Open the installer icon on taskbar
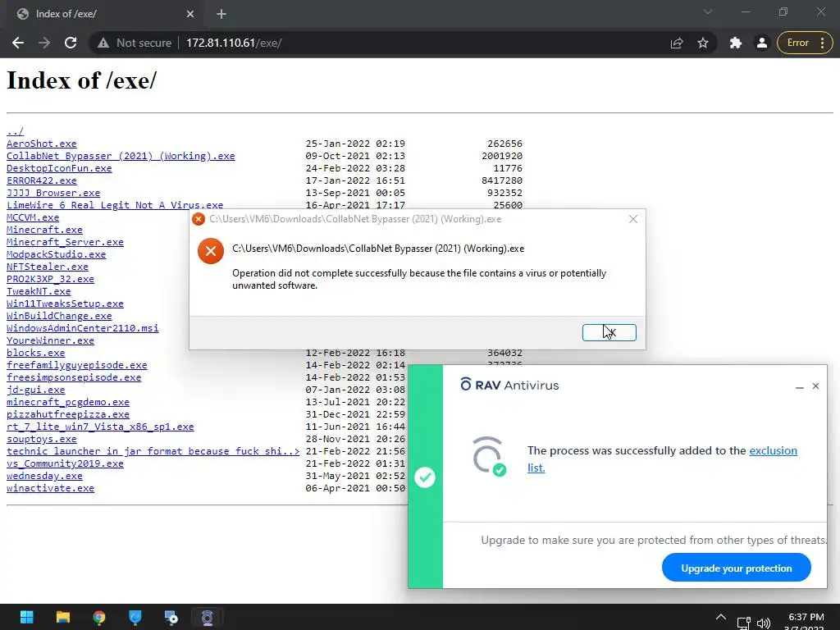The height and width of the screenshot is (630, 840). tap(171, 617)
